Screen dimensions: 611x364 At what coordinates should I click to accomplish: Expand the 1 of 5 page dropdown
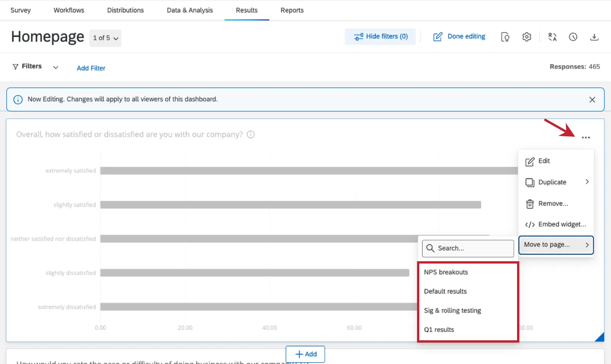pyautogui.click(x=105, y=38)
